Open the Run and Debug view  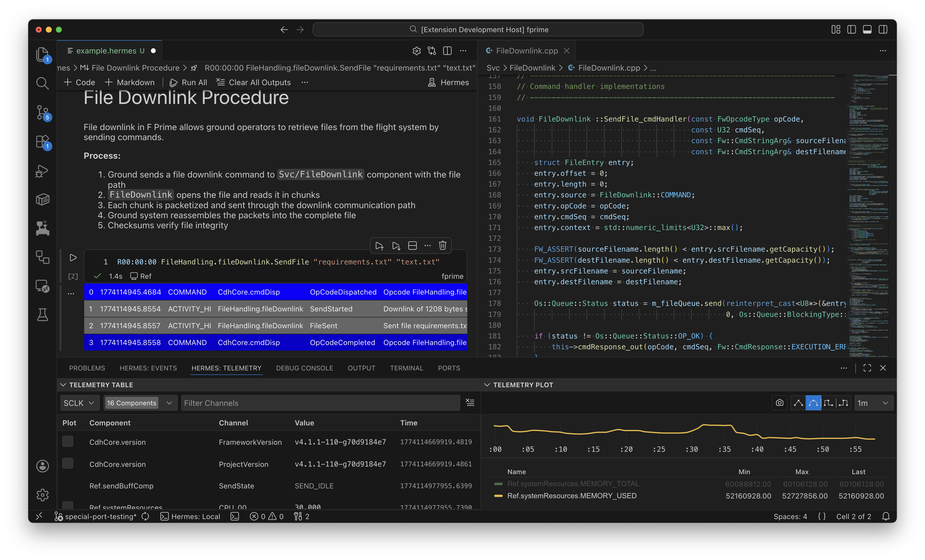click(x=42, y=171)
